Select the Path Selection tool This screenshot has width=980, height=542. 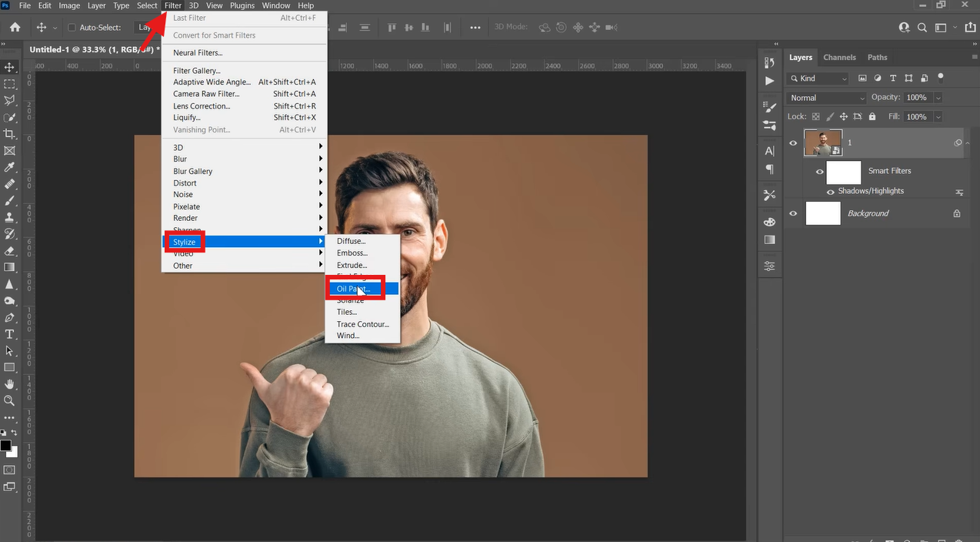click(9, 351)
